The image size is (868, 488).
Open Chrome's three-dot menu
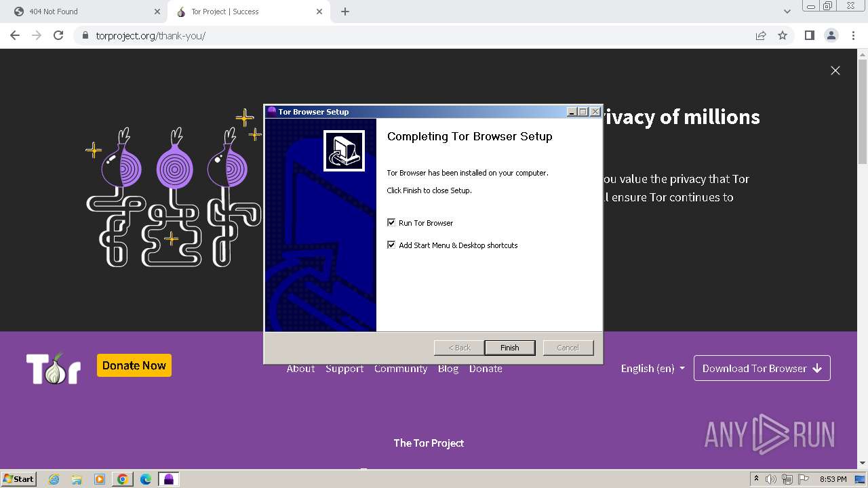(x=853, y=35)
